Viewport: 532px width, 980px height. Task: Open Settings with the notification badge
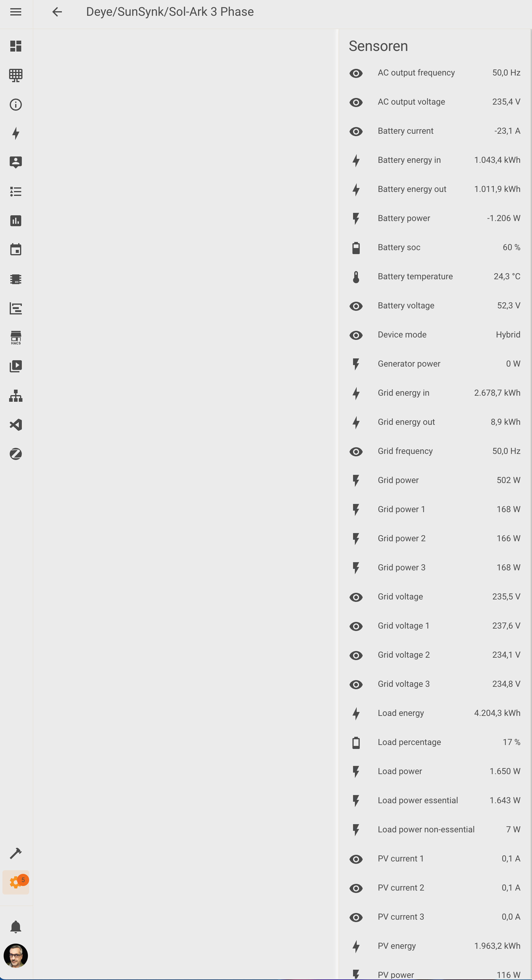coord(15,882)
